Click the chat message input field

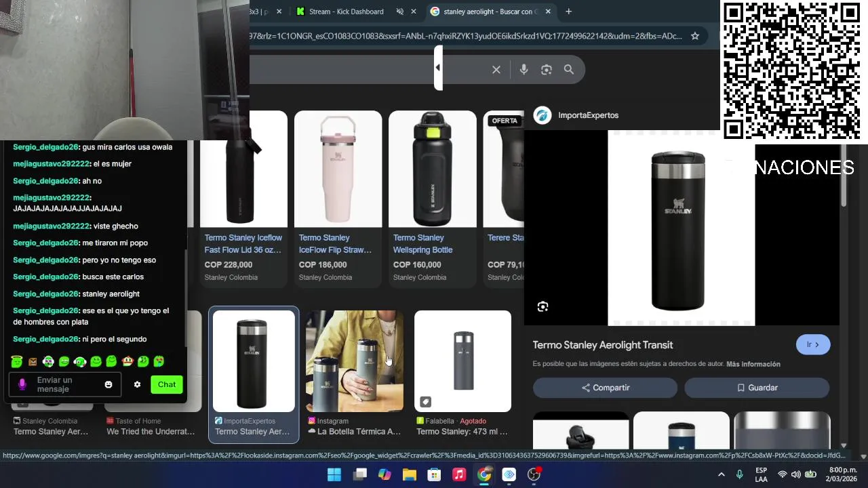pos(66,385)
